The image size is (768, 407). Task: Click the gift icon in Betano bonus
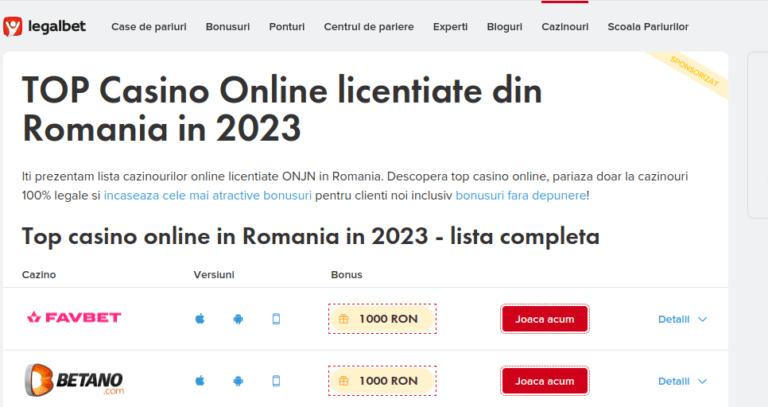344,381
